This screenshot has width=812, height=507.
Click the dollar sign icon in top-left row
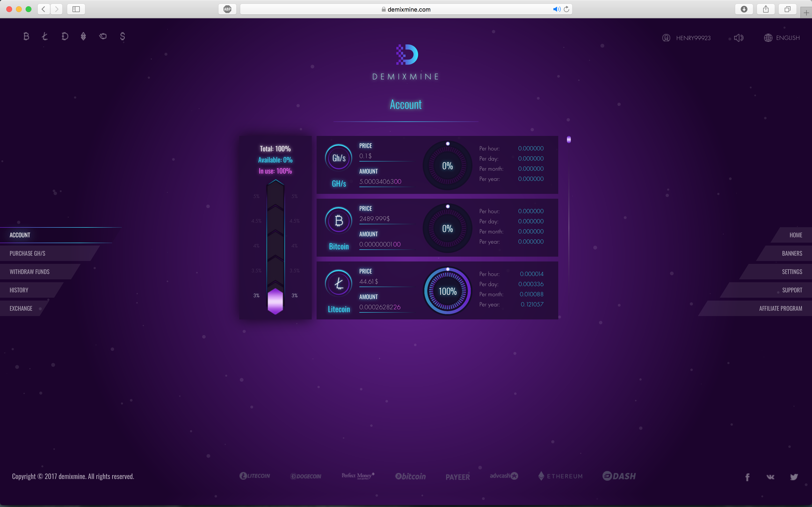123,36
